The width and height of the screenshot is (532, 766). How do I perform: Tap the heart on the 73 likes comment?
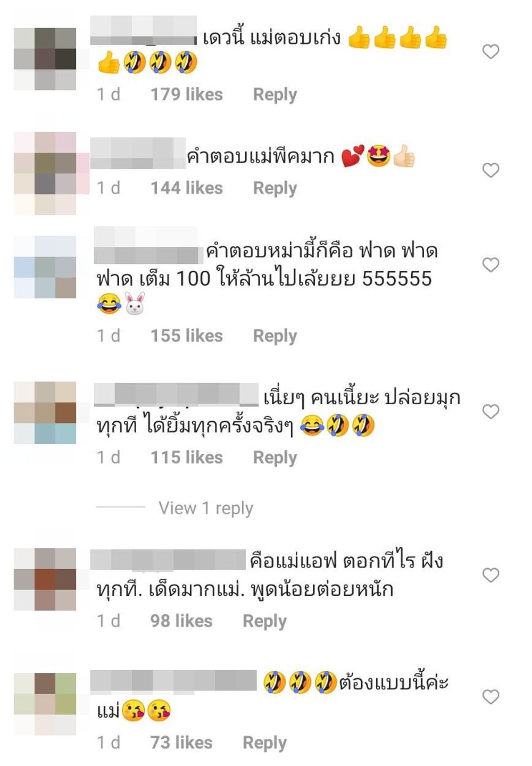click(x=491, y=697)
